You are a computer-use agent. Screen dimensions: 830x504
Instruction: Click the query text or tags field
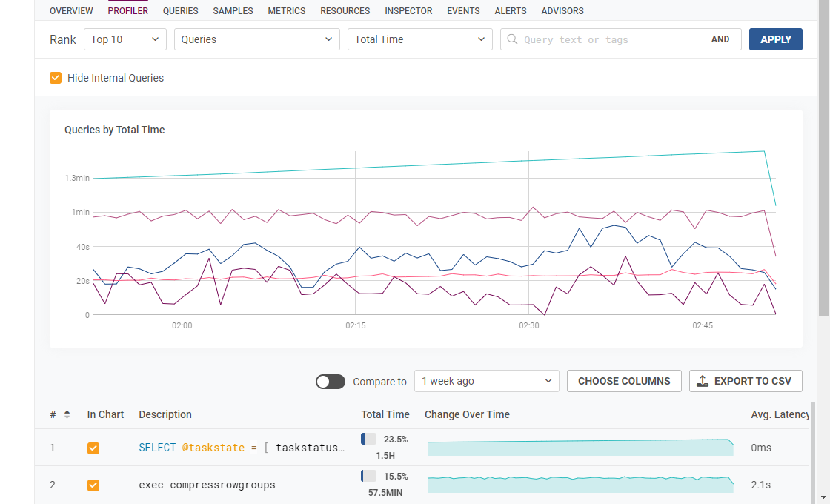coord(608,39)
